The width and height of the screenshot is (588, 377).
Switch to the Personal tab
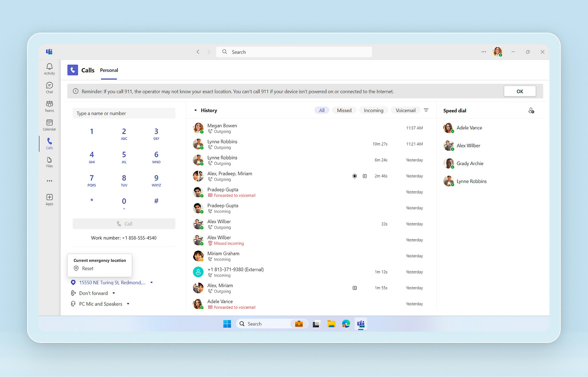pos(109,70)
